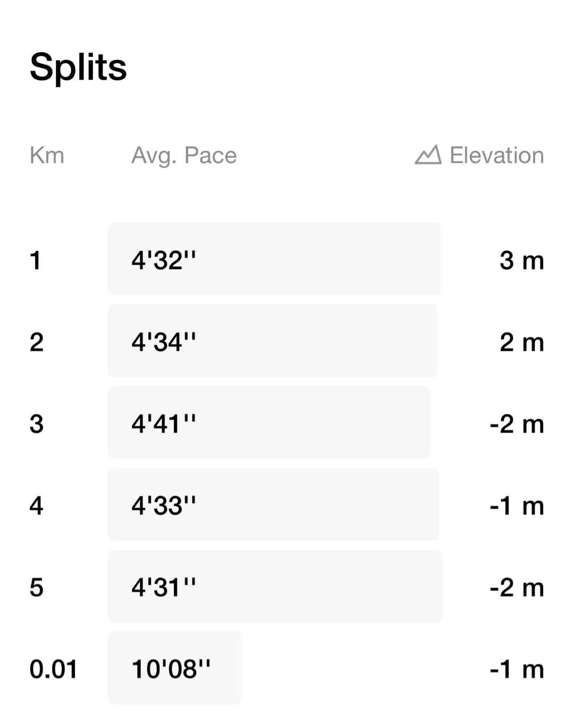This screenshot has height=728, width=574.
Task: Tap the bottom row -1 m elevation
Action: 517,669
